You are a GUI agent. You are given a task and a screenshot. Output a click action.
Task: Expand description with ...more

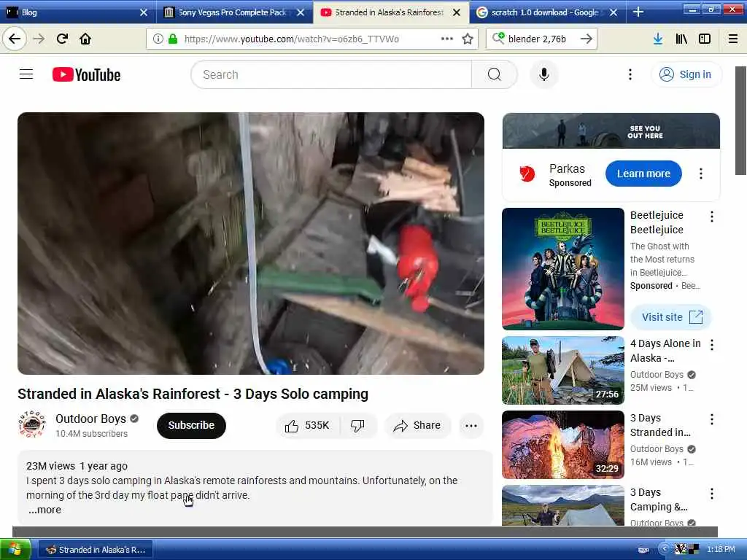pyautogui.click(x=44, y=510)
